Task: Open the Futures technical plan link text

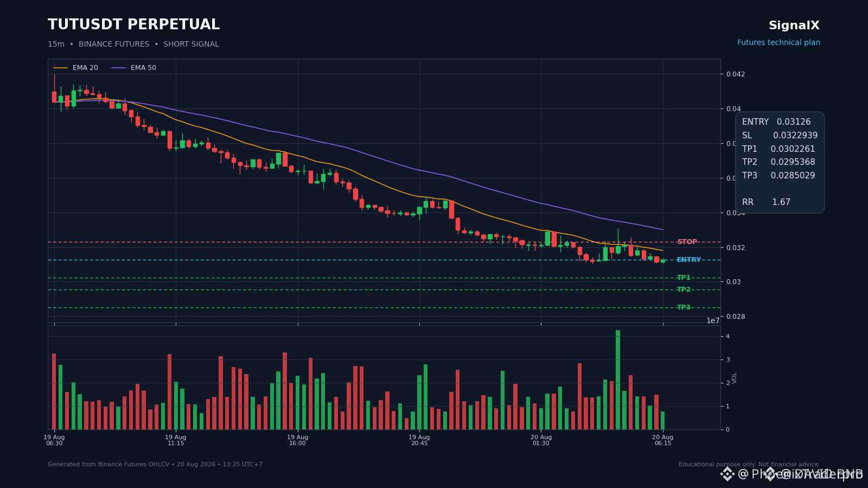Action: pyautogui.click(x=778, y=43)
